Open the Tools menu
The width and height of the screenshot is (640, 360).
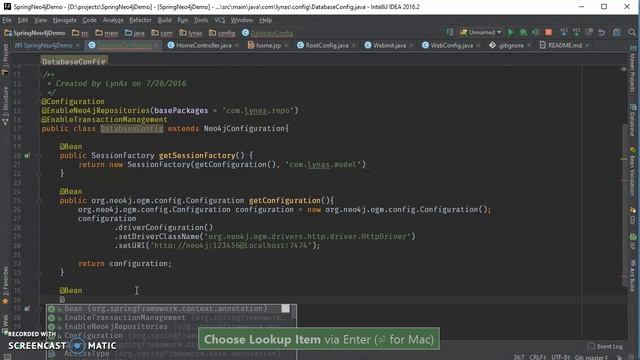coord(201,20)
